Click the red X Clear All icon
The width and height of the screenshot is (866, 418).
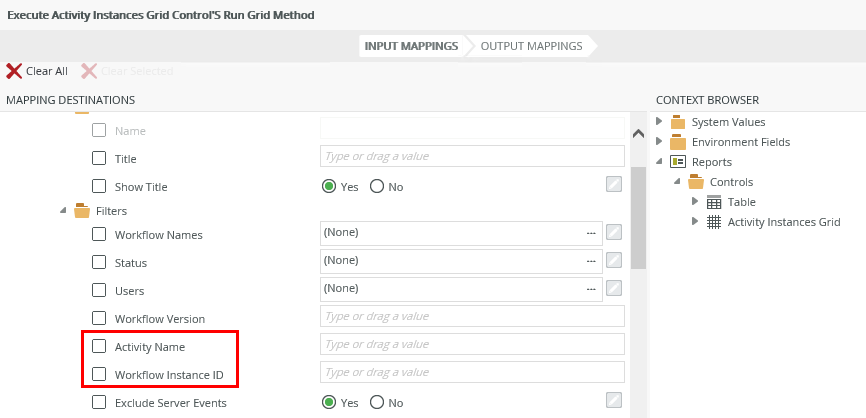[x=14, y=71]
